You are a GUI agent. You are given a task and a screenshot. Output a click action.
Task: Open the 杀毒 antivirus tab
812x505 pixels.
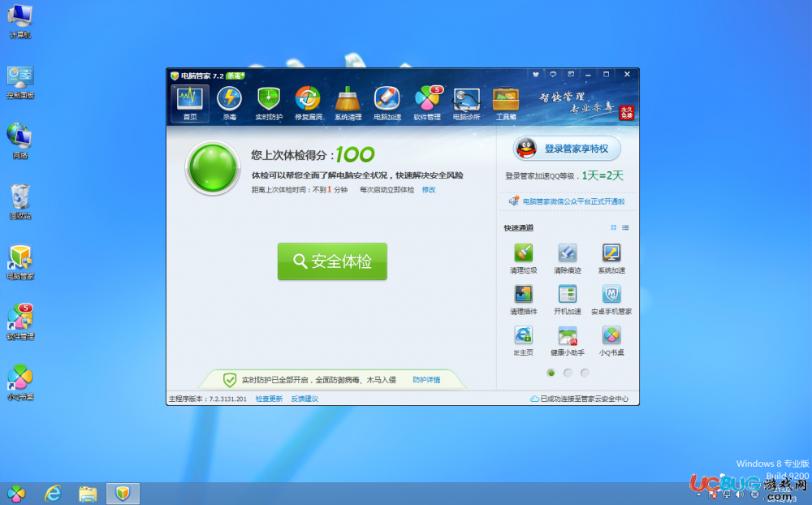point(229,103)
